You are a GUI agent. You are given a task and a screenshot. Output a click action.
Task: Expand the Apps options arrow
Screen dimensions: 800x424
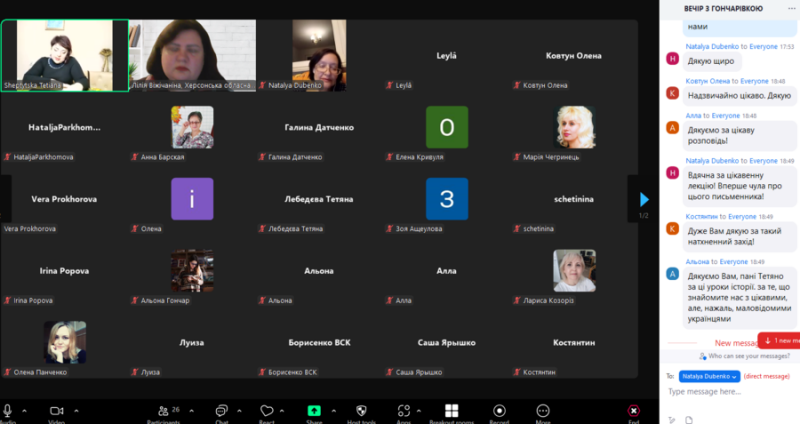(418, 410)
